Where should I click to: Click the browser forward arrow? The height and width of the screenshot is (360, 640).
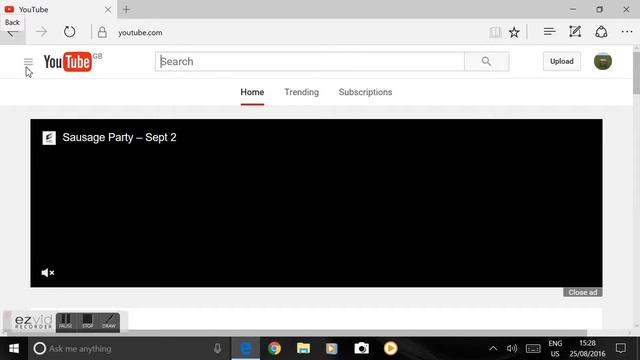pos(41,32)
